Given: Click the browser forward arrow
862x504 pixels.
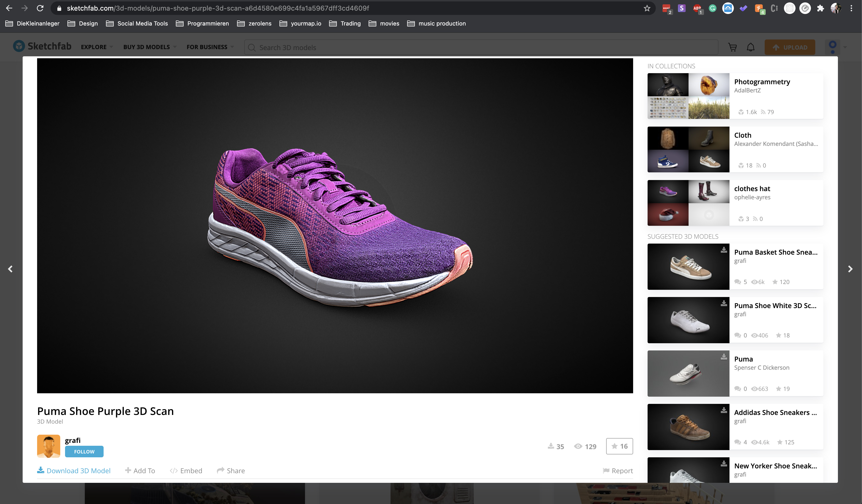Looking at the screenshot, I should [x=24, y=8].
